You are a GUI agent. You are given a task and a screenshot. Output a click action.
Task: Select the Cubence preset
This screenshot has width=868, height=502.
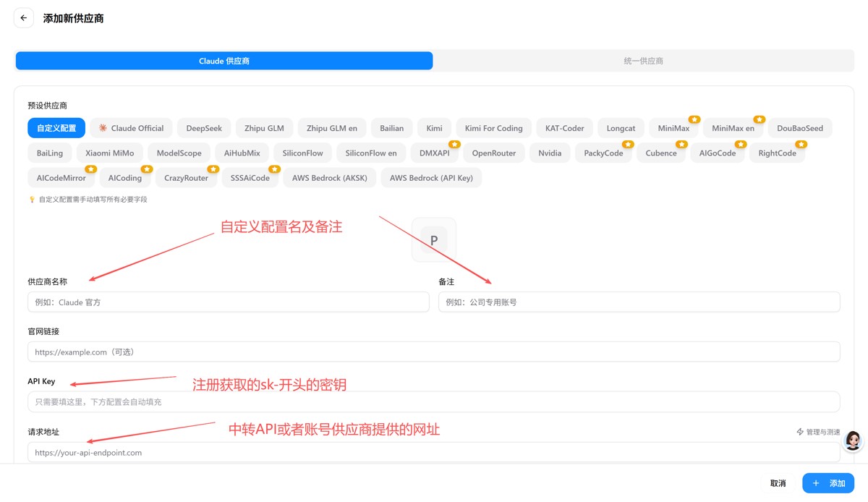pyautogui.click(x=661, y=153)
